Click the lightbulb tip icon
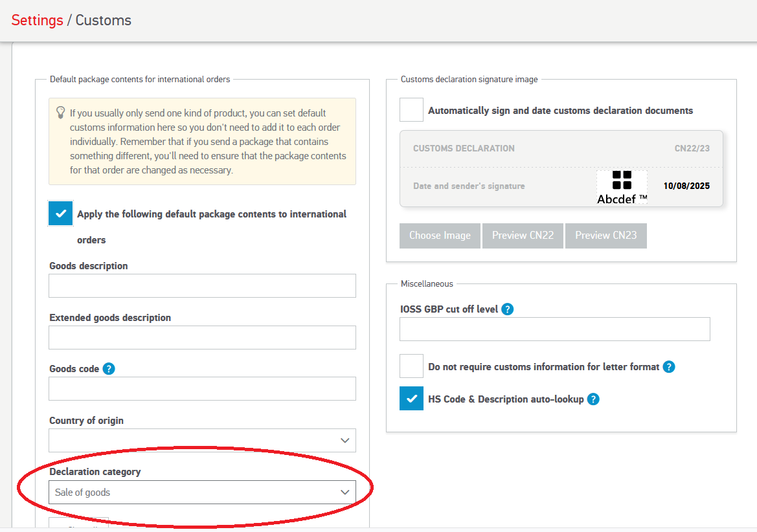Viewport: 757px width, 532px height. [61, 113]
